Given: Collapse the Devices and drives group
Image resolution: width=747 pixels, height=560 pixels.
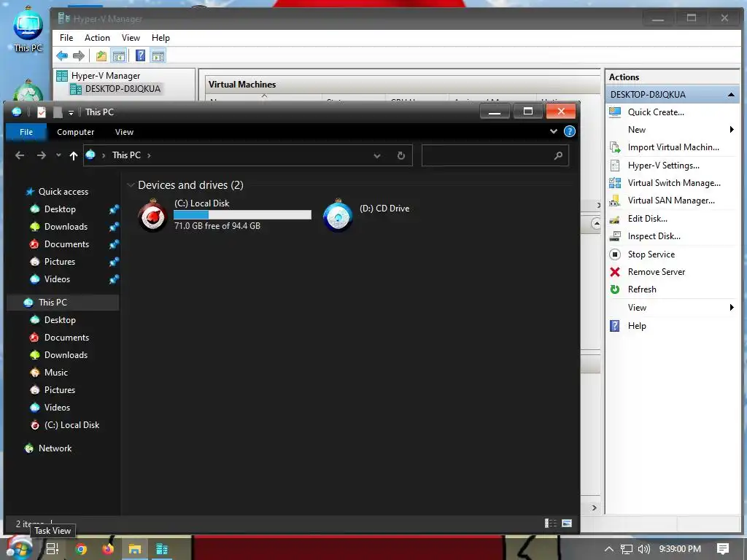Looking at the screenshot, I should tap(131, 185).
